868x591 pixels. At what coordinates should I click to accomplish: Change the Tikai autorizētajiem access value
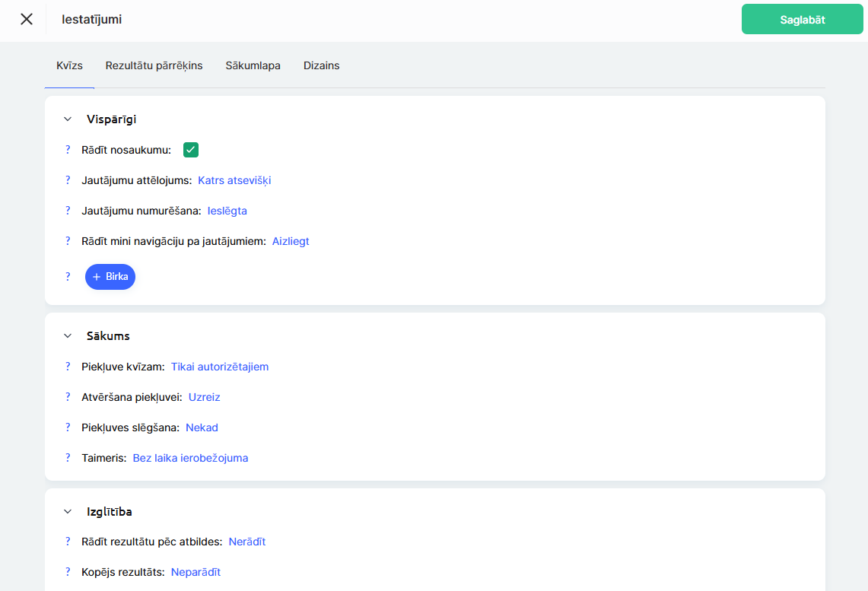pyautogui.click(x=219, y=367)
